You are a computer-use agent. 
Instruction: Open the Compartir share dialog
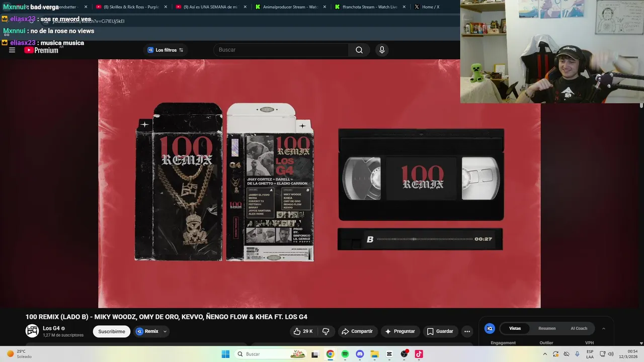pos(357,331)
